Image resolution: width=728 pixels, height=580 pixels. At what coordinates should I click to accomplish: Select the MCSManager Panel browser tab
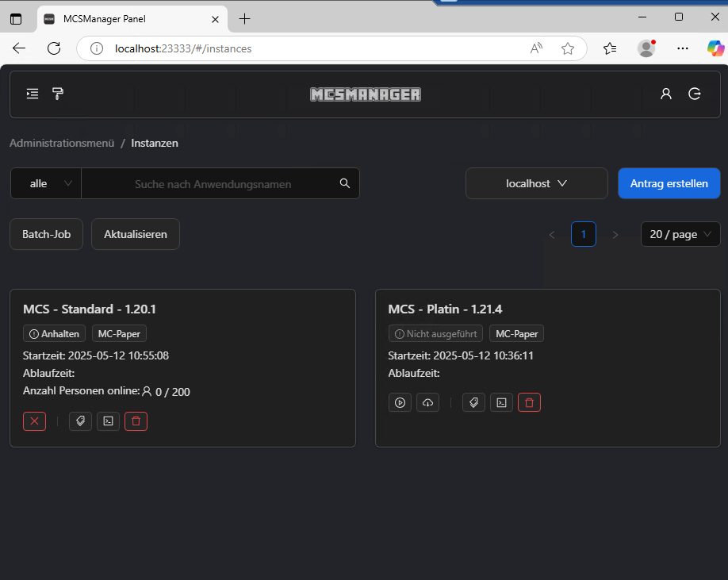(132, 19)
